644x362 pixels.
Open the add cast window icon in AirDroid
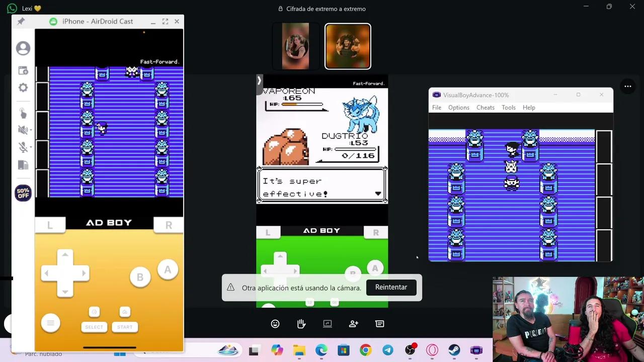pos(23,70)
